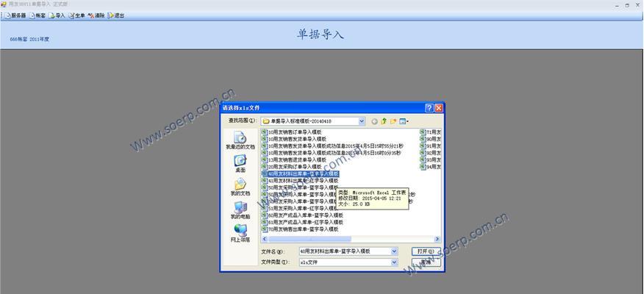Select file 60用友产成品入库单-蓝字导入模板
Image resolution: width=644 pixels, height=294 pixels.
[x=302, y=215]
